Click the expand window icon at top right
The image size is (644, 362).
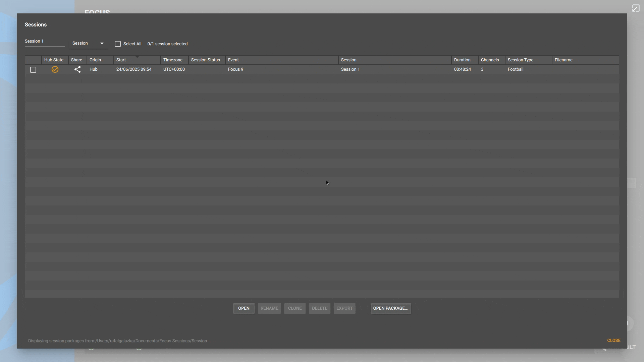[636, 8]
